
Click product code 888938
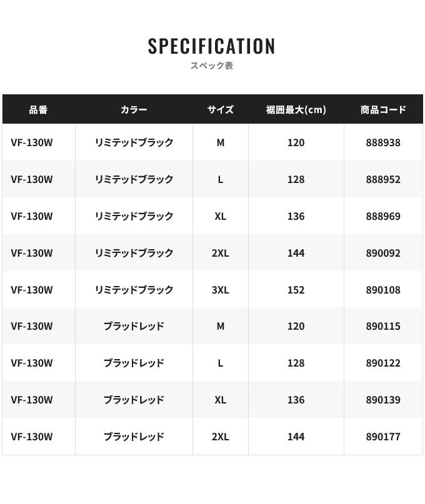[x=383, y=142]
